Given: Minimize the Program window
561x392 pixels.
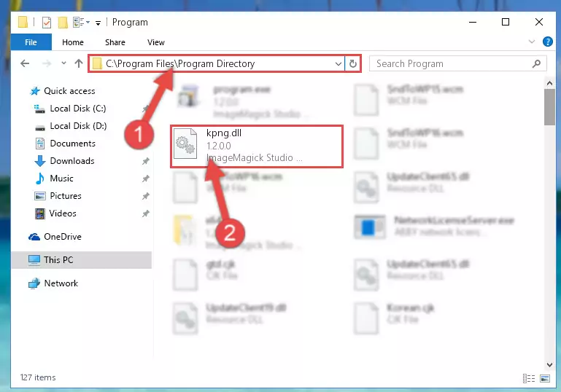Looking at the screenshot, I should point(473,22).
